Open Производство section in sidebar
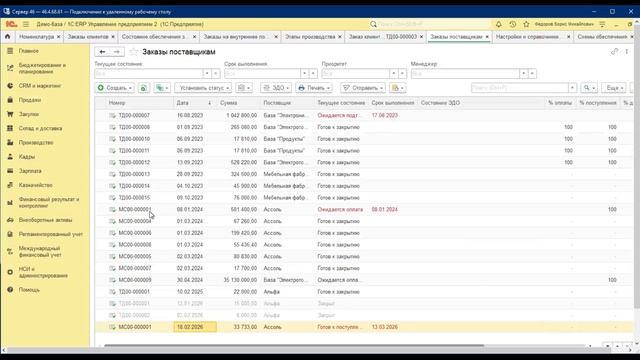Screen dimensions: 640x360 tap(36, 142)
